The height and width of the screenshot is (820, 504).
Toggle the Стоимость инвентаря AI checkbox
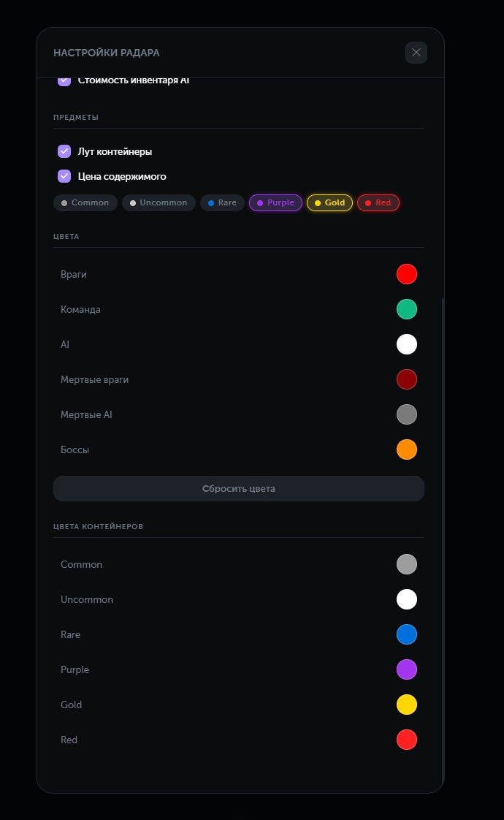coord(64,81)
